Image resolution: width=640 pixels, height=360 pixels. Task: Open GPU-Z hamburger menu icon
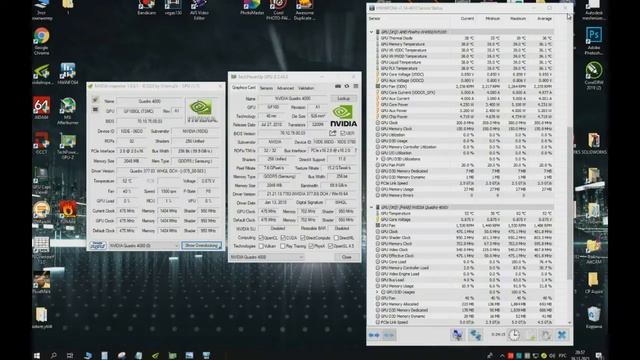356,87
